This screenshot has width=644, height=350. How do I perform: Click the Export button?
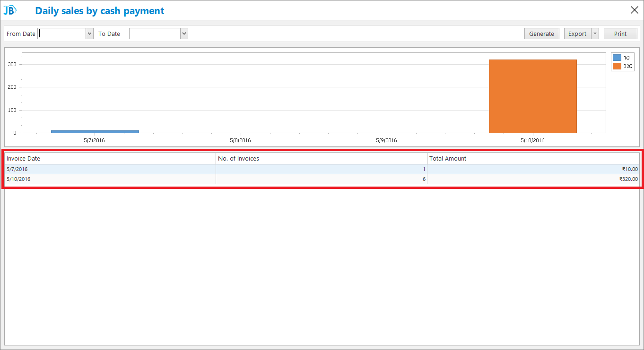point(577,34)
